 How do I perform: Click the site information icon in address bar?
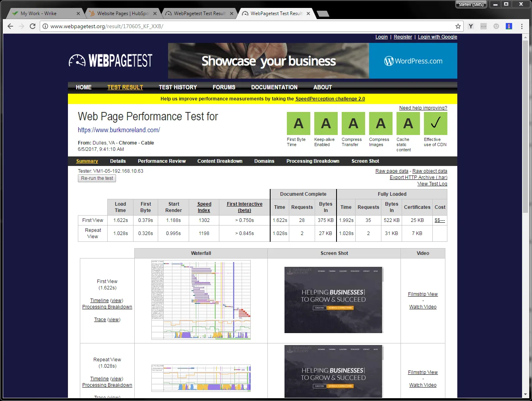(x=45, y=26)
